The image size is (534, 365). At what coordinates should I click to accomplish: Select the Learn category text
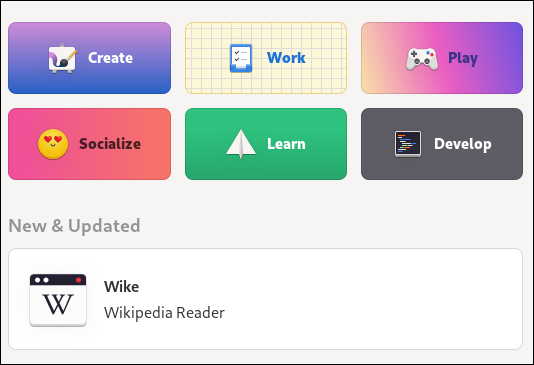286,144
